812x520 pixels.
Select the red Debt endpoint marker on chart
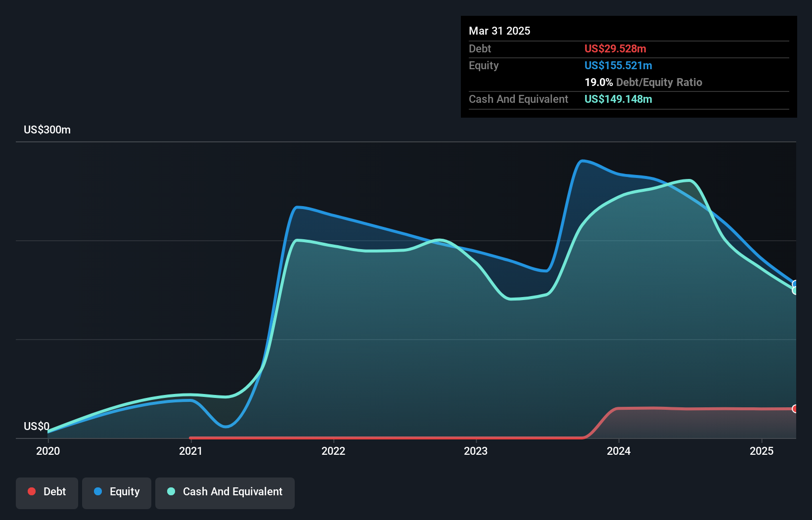(795, 409)
